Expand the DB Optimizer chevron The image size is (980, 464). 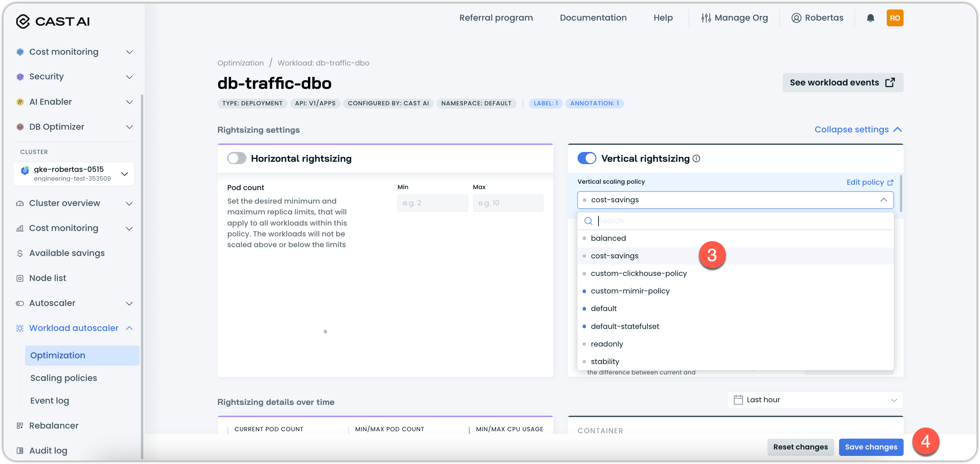click(129, 127)
